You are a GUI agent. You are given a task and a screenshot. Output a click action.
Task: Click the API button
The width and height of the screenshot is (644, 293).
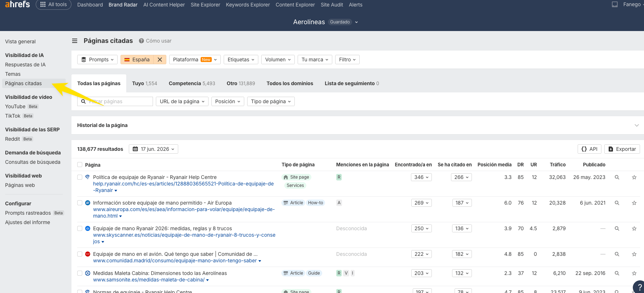click(x=590, y=149)
